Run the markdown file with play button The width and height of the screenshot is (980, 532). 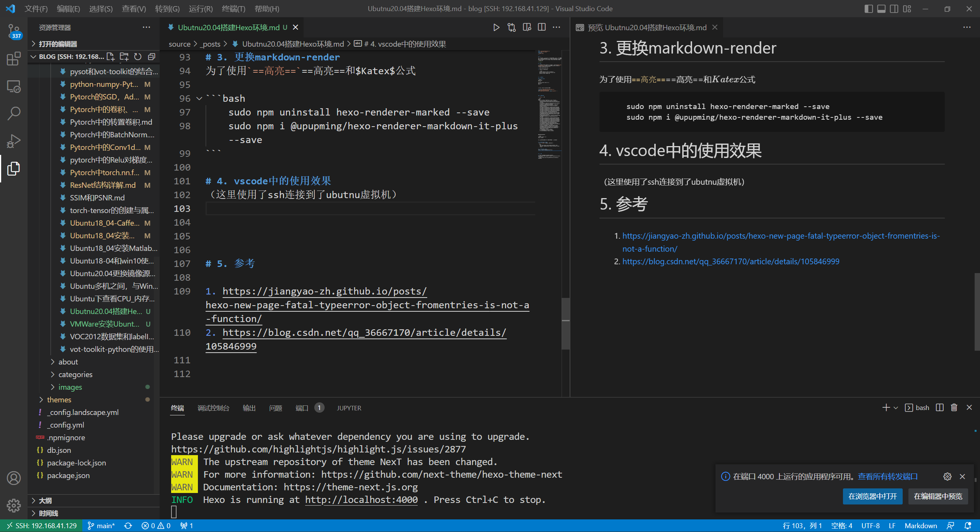496,28
